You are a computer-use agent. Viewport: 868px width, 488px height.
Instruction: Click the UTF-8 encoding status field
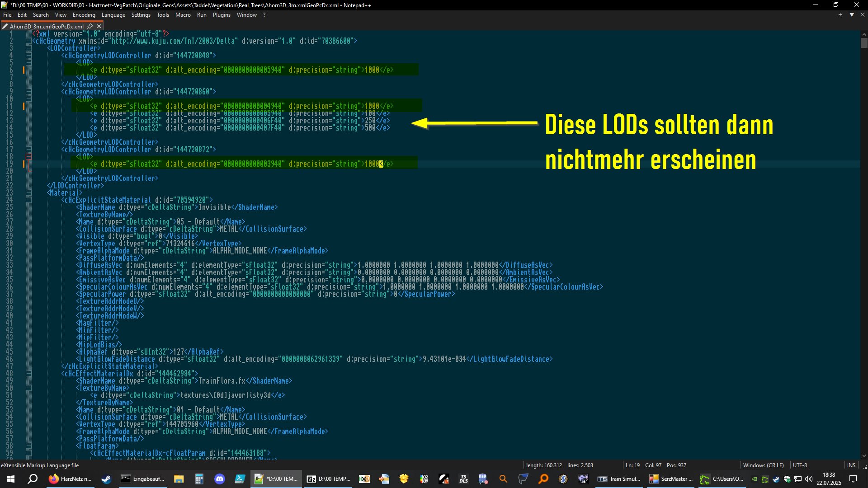coord(799,465)
